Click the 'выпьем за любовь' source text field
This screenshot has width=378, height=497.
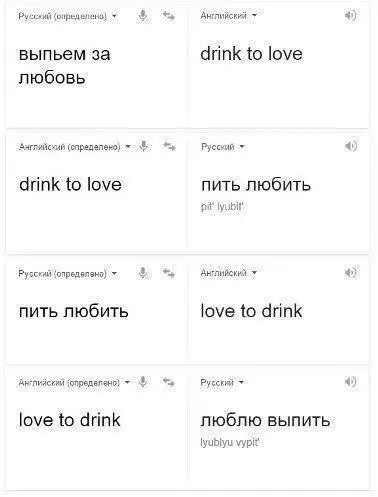pyautogui.click(x=64, y=66)
